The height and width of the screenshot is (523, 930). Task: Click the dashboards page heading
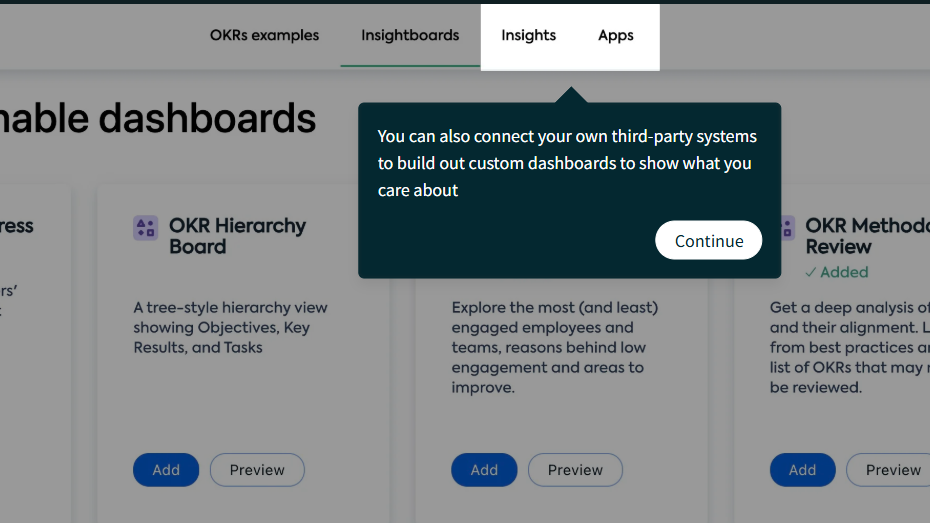pos(158,118)
